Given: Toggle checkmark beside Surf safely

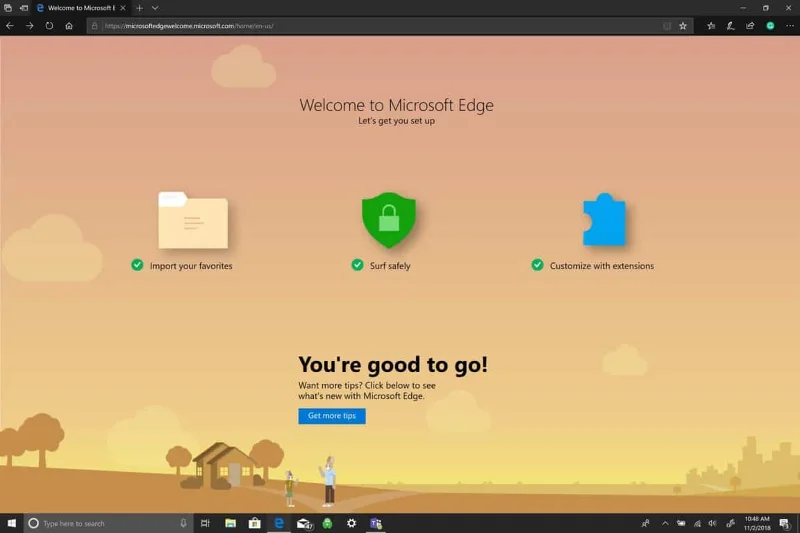Looking at the screenshot, I should click(357, 265).
